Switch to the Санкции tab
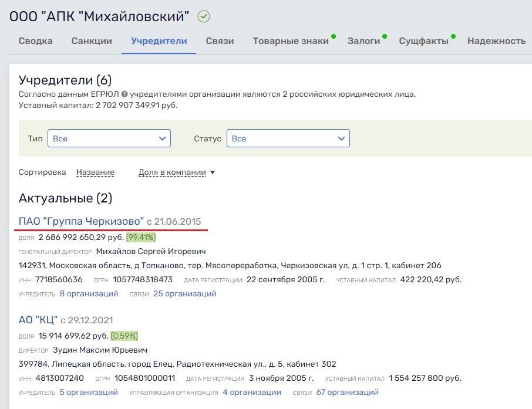This screenshot has width=532, height=409. point(92,41)
